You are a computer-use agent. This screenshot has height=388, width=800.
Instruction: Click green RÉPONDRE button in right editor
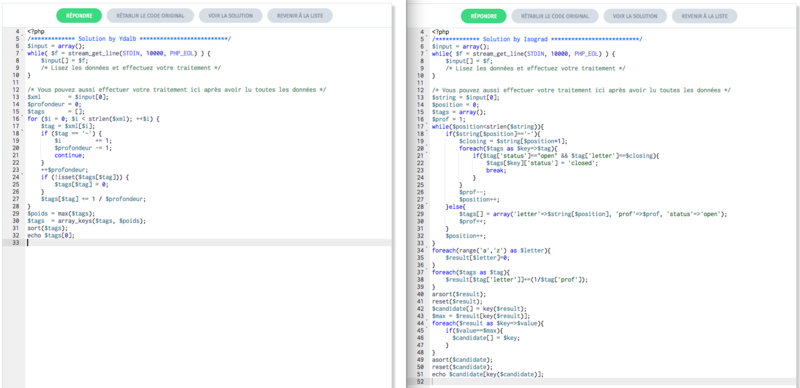pyautogui.click(x=484, y=16)
